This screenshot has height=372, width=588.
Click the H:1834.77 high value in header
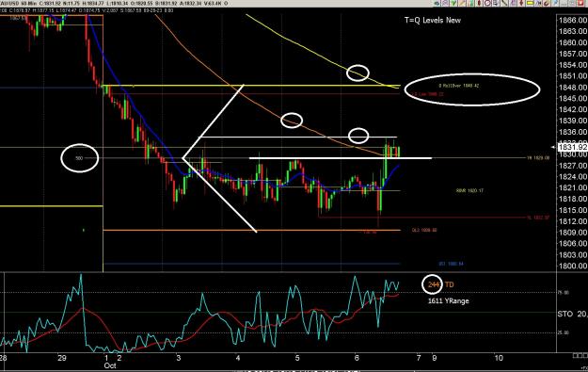click(92, 4)
